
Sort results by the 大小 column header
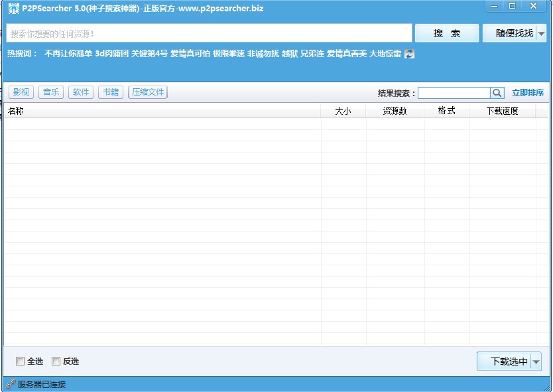click(x=345, y=111)
